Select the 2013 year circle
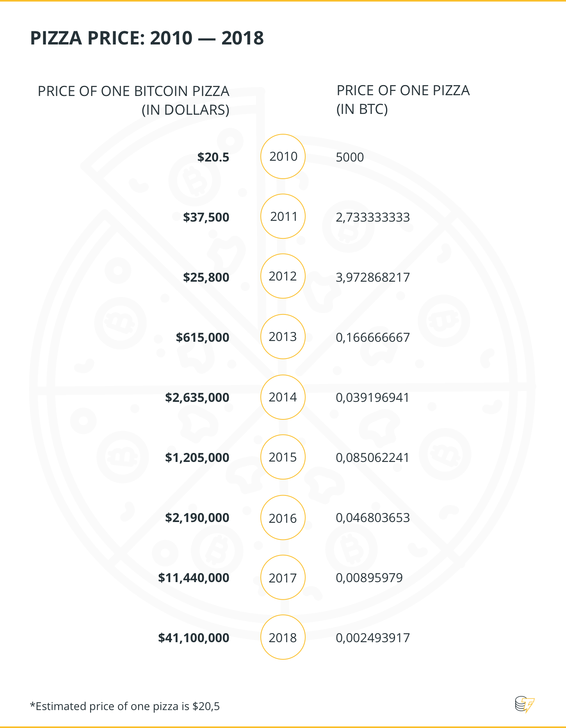Viewport: 566px width, 728px height. (x=283, y=337)
